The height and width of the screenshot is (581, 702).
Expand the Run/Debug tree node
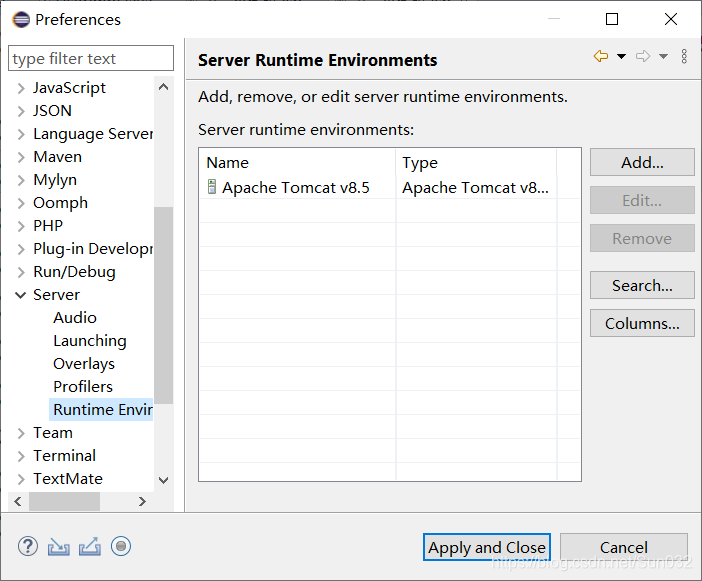point(21,272)
